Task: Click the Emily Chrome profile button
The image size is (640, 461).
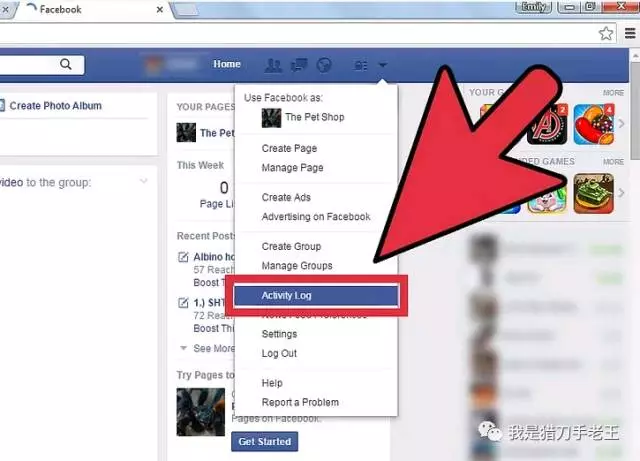Action: tap(533, 7)
